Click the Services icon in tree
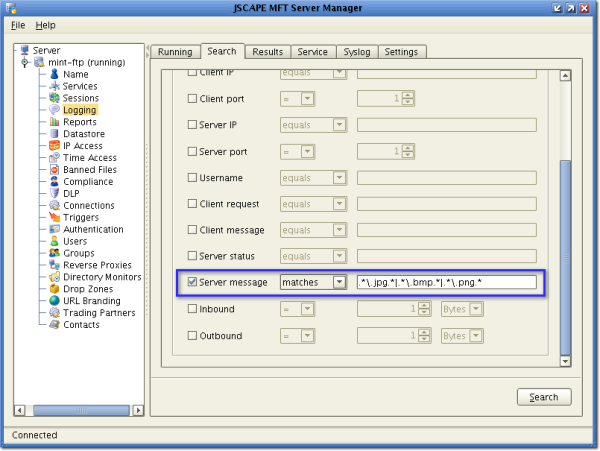Screen dimensions: 600x451 coord(54,86)
